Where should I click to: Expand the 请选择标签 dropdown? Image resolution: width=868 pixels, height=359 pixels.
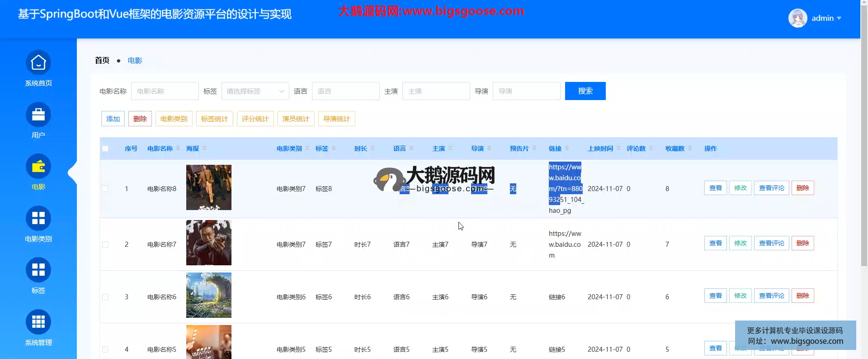tap(255, 91)
